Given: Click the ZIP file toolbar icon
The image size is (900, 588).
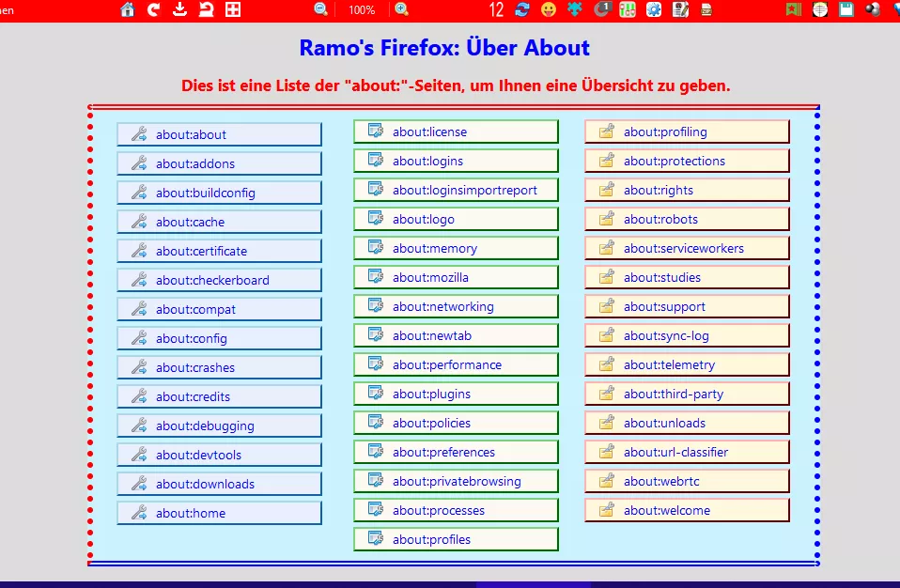Looking at the screenshot, I should [706, 9].
